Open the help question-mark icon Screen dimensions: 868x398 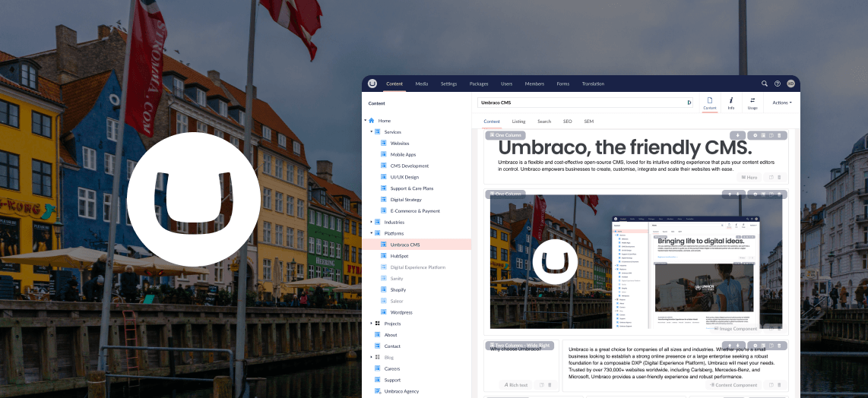[778, 84]
